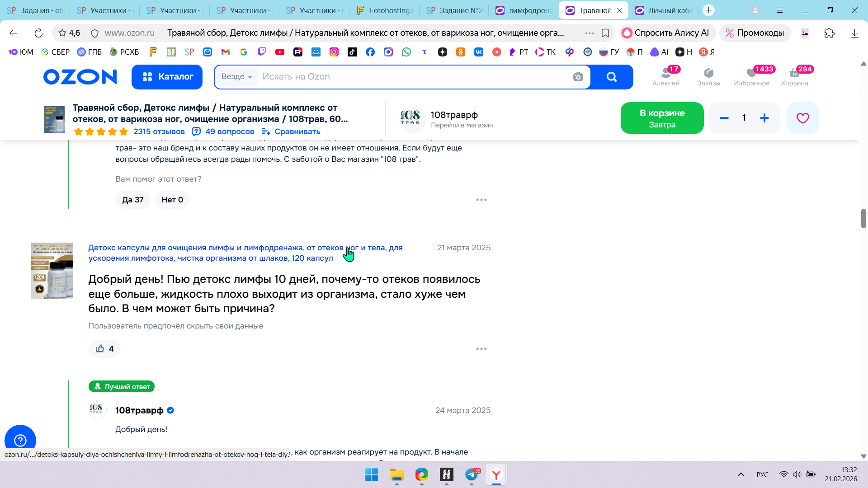Open the Каталог menu
The image size is (868, 488).
(167, 77)
